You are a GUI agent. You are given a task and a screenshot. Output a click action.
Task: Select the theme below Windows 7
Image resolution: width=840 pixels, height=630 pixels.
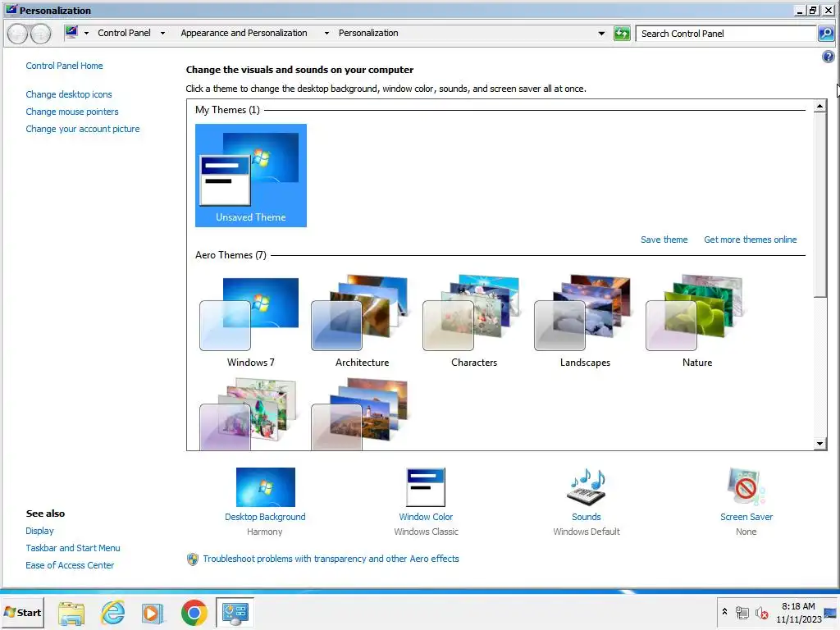coord(249,413)
